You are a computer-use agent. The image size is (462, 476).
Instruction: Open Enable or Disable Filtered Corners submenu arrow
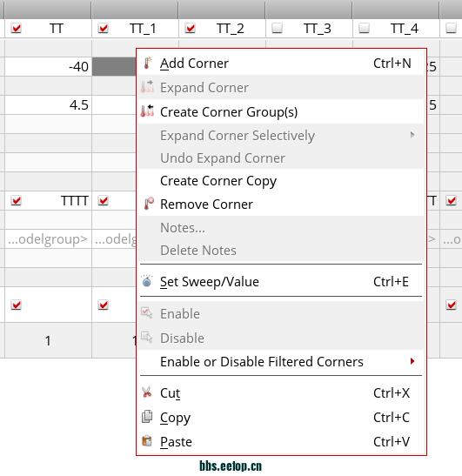pos(412,361)
